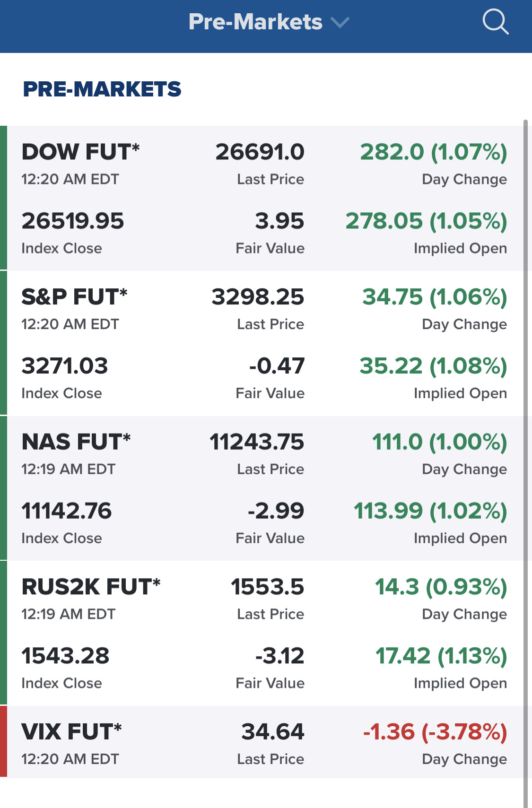532x808 pixels.
Task: Select the RUS2K FUT* row title
Action: point(91,587)
